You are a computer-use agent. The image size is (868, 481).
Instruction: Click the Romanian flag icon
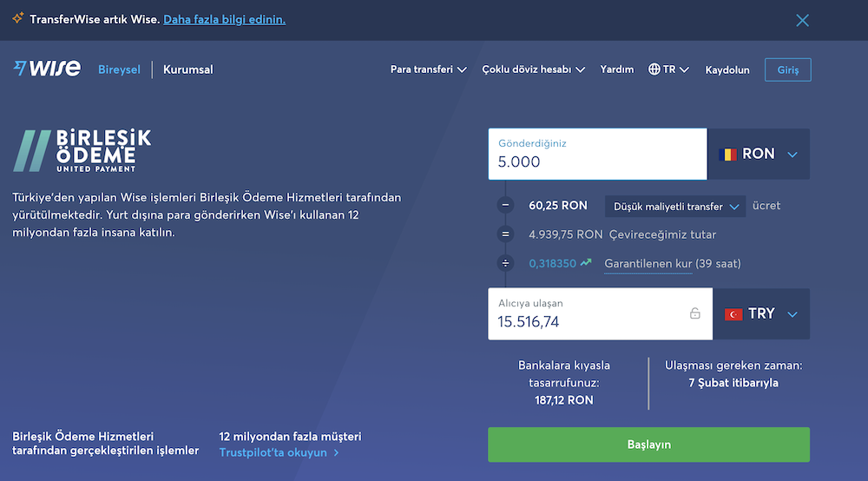pyautogui.click(x=727, y=155)
